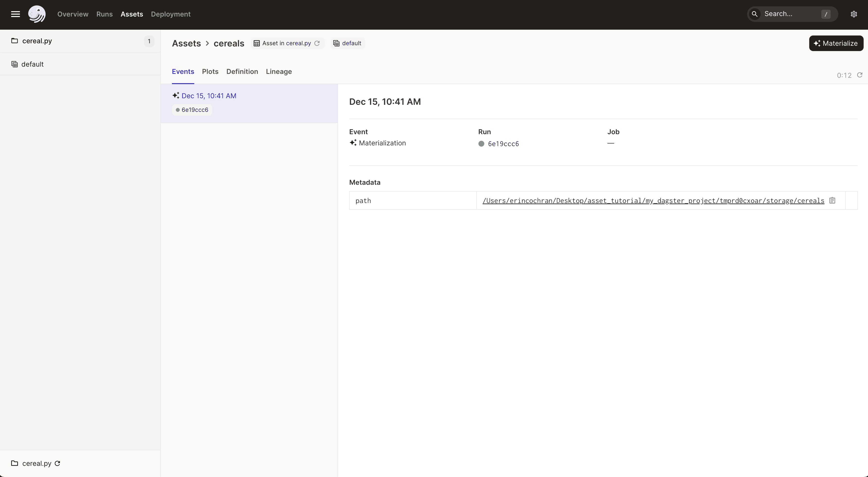Viewport: 868px width, 477px height.
Task: Click the sparkle icon beside Materialization event
Action: [x=353, y=143]
